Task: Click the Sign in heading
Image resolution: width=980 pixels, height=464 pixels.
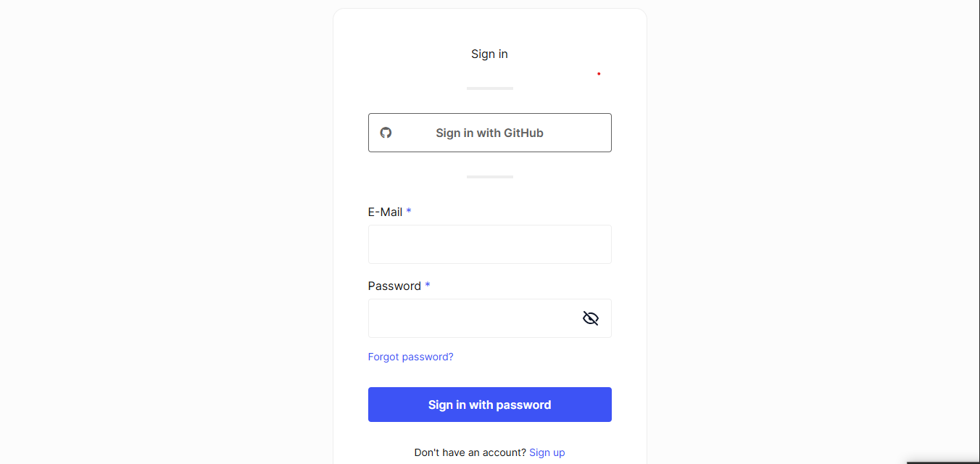Action: point(489,54)
